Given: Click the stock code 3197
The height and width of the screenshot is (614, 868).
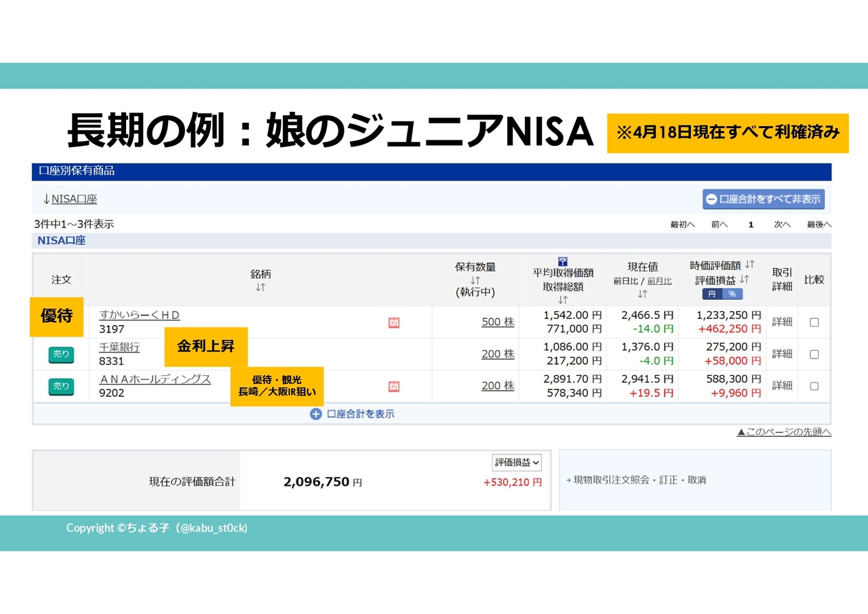Looking at the screenshot, I should coord(112,330).
